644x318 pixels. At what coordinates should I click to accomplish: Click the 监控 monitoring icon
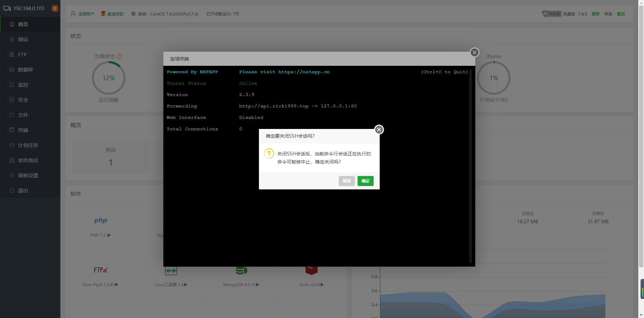(12, 85)
